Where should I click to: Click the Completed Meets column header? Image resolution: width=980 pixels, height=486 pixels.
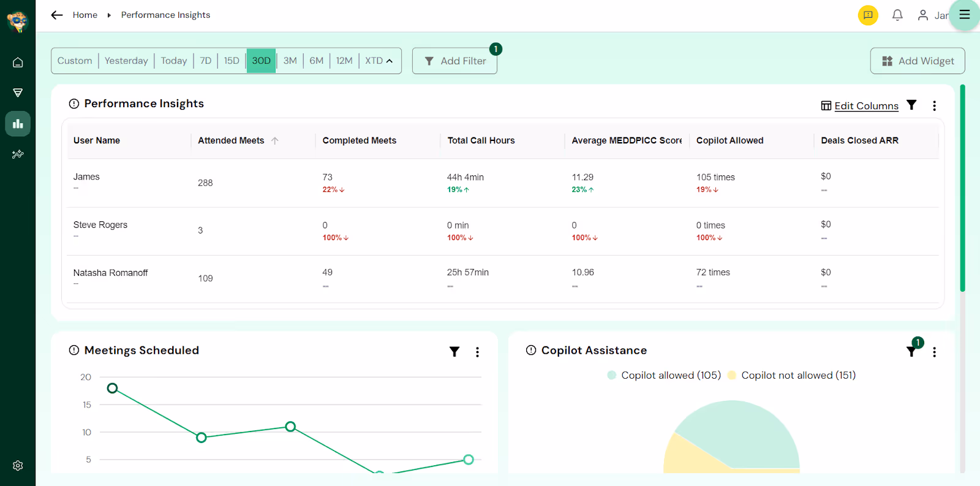[x=360, y=140]
